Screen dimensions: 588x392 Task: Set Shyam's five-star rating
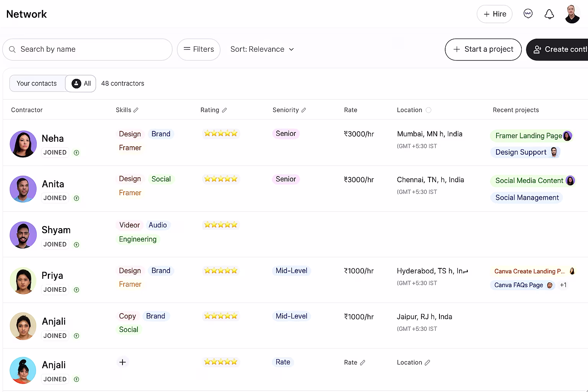tap(221, 225)
